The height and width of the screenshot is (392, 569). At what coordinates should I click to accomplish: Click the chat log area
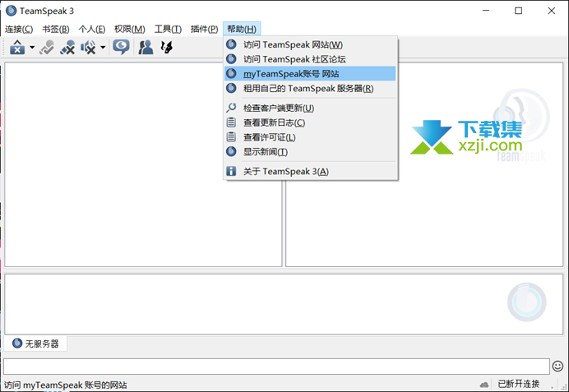pos(284,304)
